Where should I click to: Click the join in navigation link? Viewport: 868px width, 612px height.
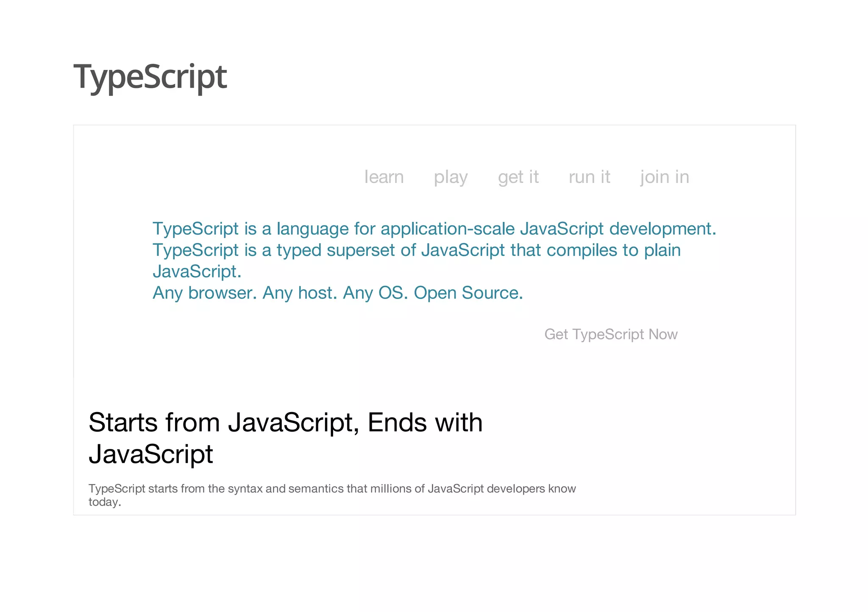click(x=664, y=177)
